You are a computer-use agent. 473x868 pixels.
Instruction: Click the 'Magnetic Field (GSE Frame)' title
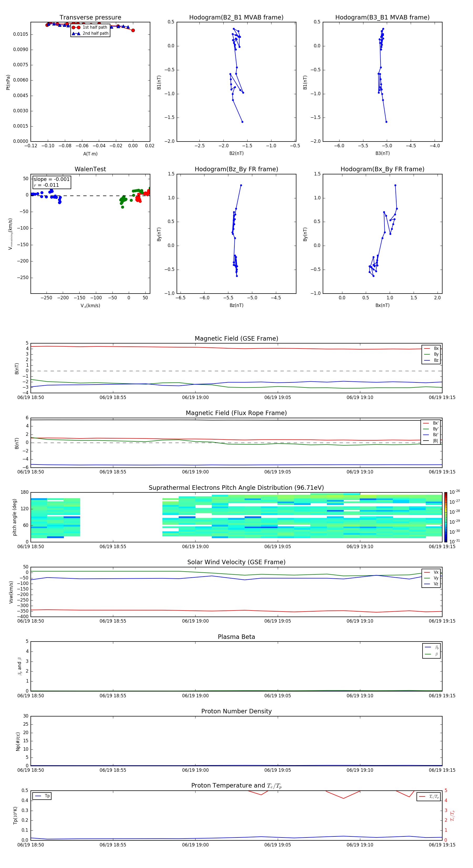[236, 339]
